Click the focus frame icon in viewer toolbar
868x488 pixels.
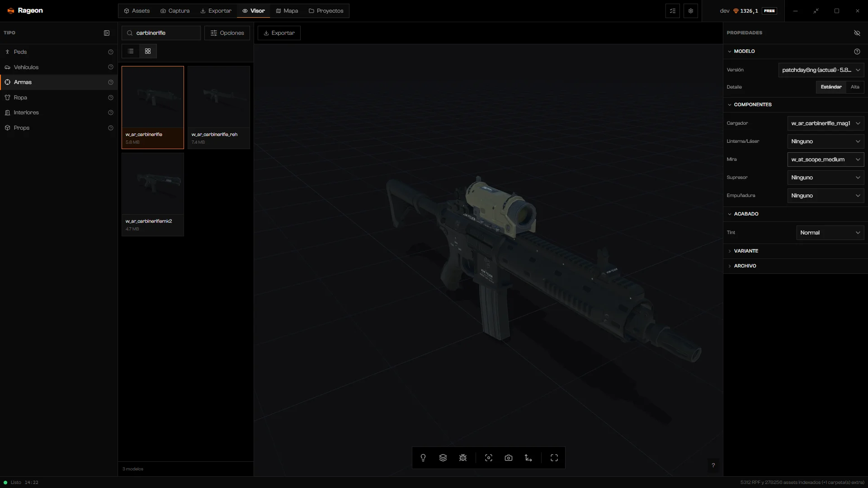[489, 458]
